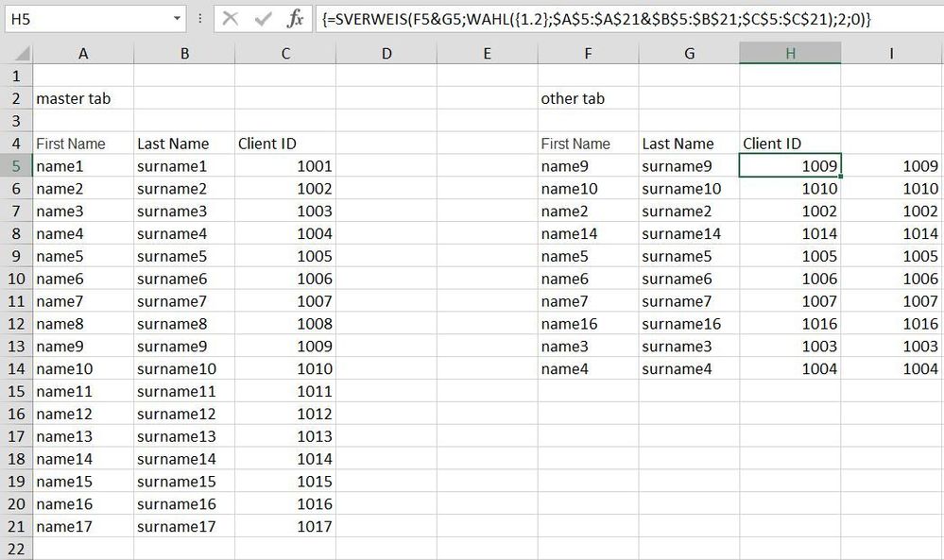The image size is (944, 560).
Task: Click into the SVERWEIS formula bar text
Action: click(x=596, y=19)
